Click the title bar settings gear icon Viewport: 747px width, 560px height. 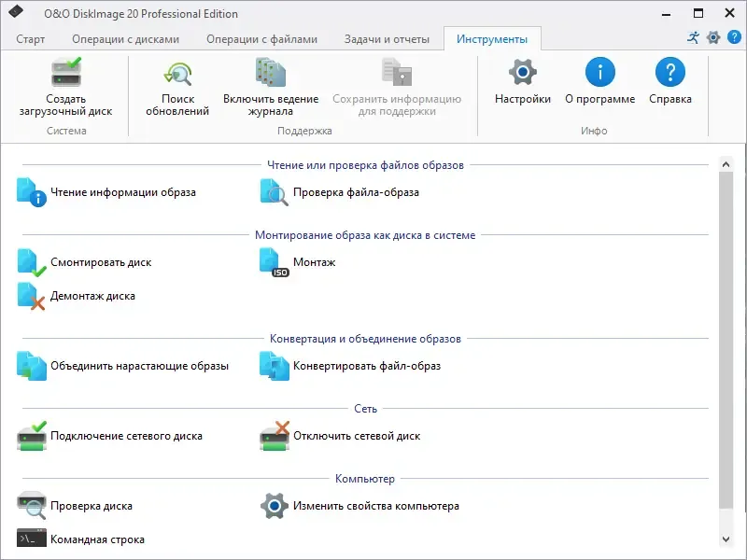point(713,37)
